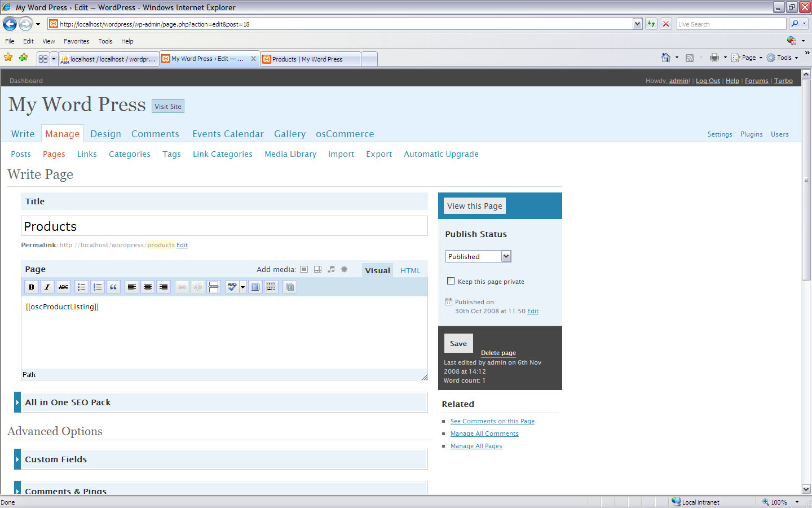The image size is (812, 508).
Task: Add an image via Add media
Action: click(x=304, y=270)
